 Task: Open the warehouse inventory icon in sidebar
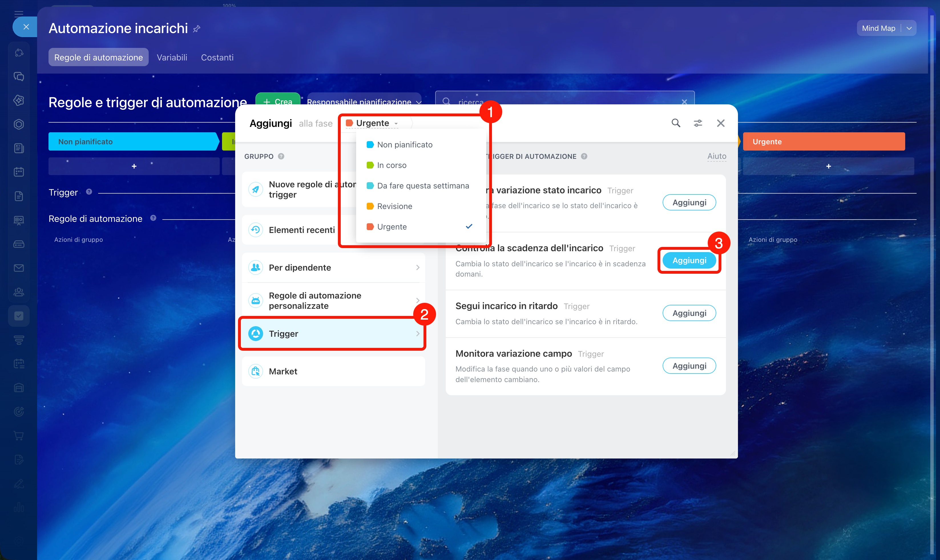(x=19, y=388)
